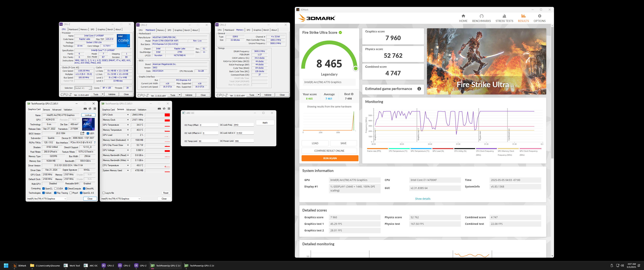Click refresh icon in GPU-Z Sensors window
Image resolution: width=644 pixels, height=270 pixels.
pyautogui.click(x=164, y=109)
